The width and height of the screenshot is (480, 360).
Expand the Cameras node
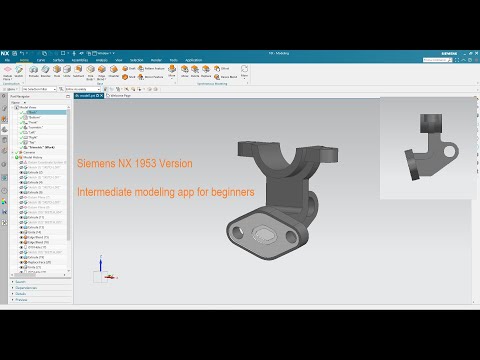pos(13,152)
